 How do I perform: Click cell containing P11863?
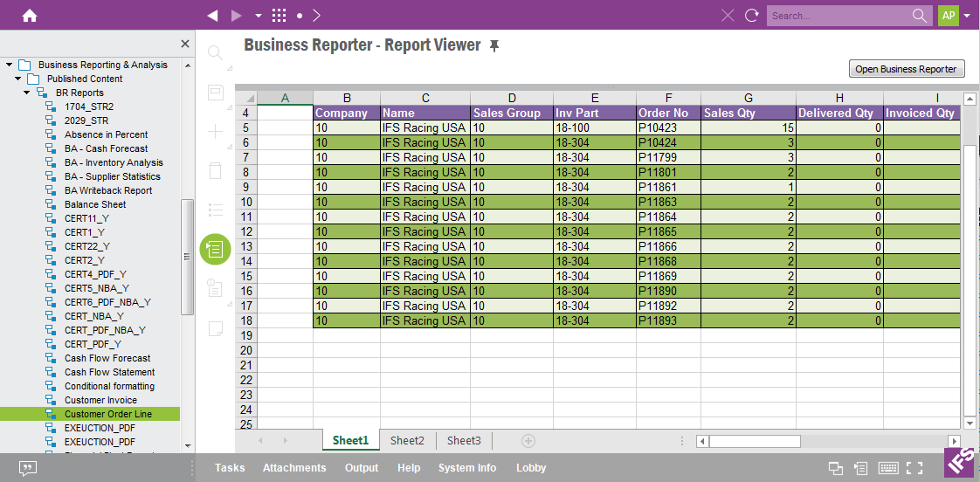[x=669, y=202]
